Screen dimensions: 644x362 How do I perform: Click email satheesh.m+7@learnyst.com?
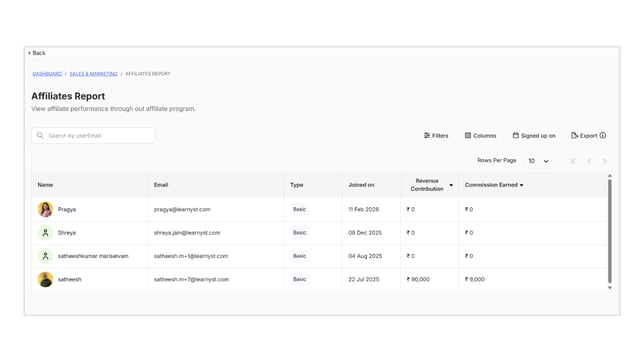pyautogui.click(x=191, y=279)
